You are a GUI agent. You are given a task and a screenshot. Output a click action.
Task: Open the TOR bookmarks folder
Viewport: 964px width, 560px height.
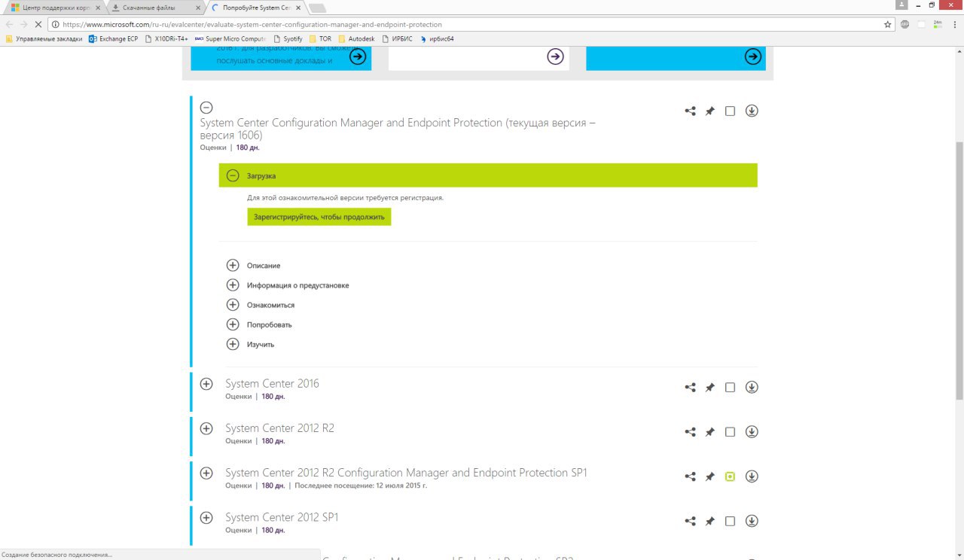click(320, 38)
